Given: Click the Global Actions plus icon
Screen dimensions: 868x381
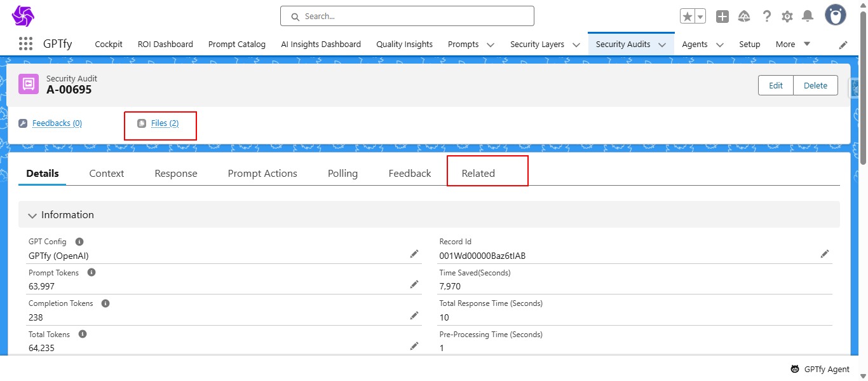Looking at the screenshot, I should pos(722,17).
